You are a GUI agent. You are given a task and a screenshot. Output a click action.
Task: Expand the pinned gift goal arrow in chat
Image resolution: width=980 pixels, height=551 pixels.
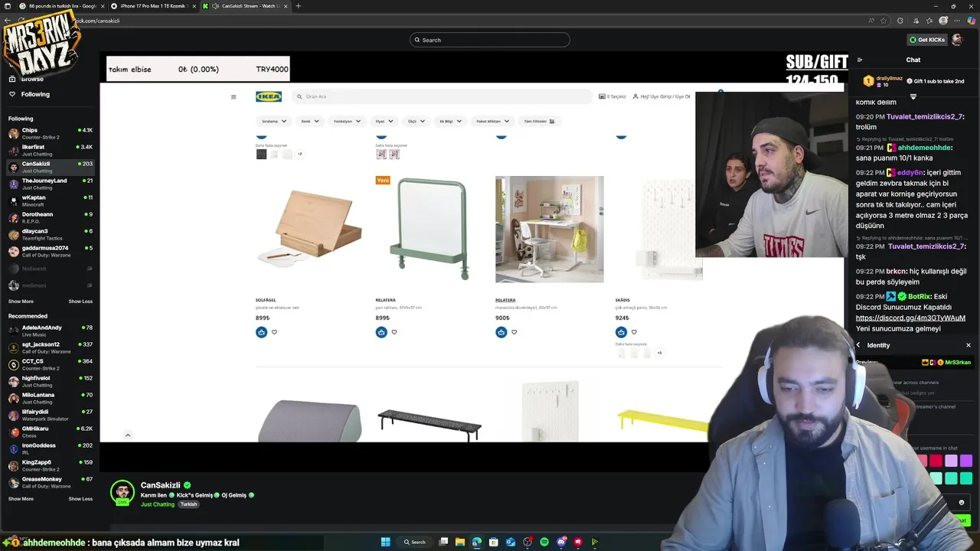pos(913,97)
